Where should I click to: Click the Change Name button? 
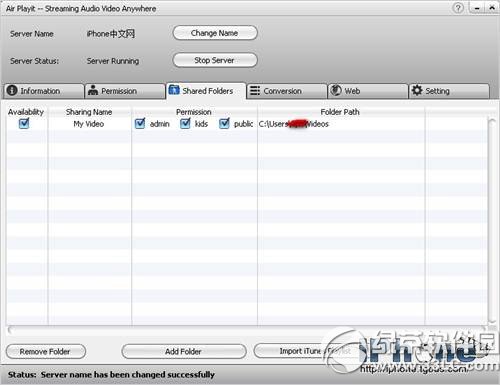pos(215,33)
